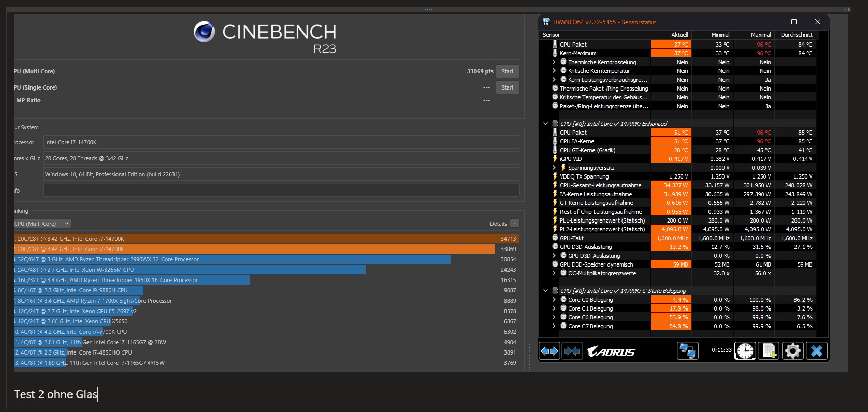This screenshot has width=868, height=412.
Task: Click lightning icon beside CPU-Gesamt-Leistungsaufnahme
Action: coord(555,185)
